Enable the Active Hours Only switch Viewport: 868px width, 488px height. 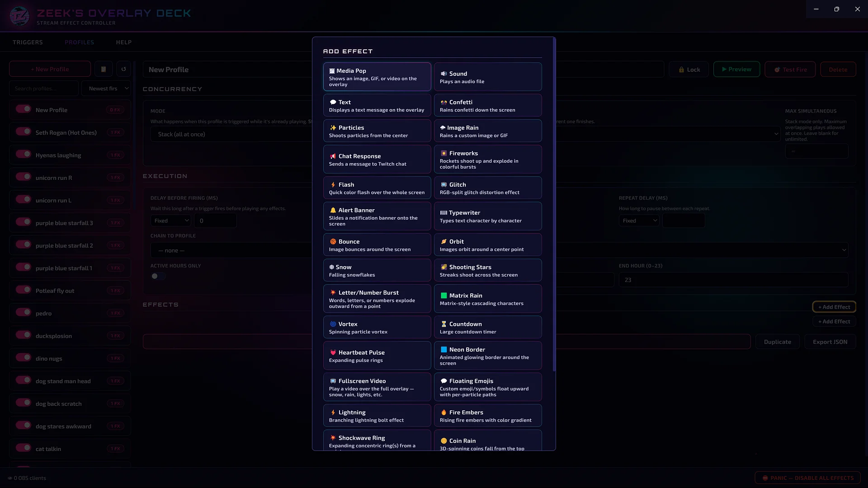tap(158, 276)
